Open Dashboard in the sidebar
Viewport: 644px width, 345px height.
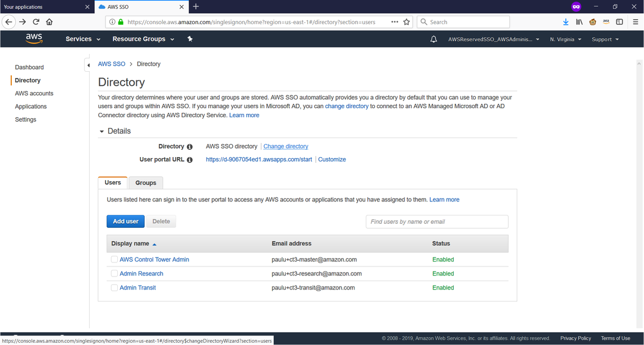coord(29,67)
